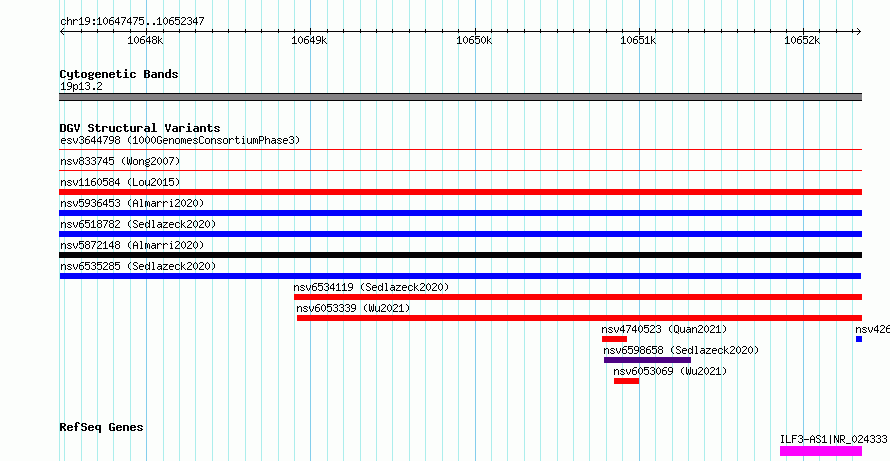Click the nsv6535285 (Sedlazeck2020) label

pyautogui.click(x=138, y=266)
